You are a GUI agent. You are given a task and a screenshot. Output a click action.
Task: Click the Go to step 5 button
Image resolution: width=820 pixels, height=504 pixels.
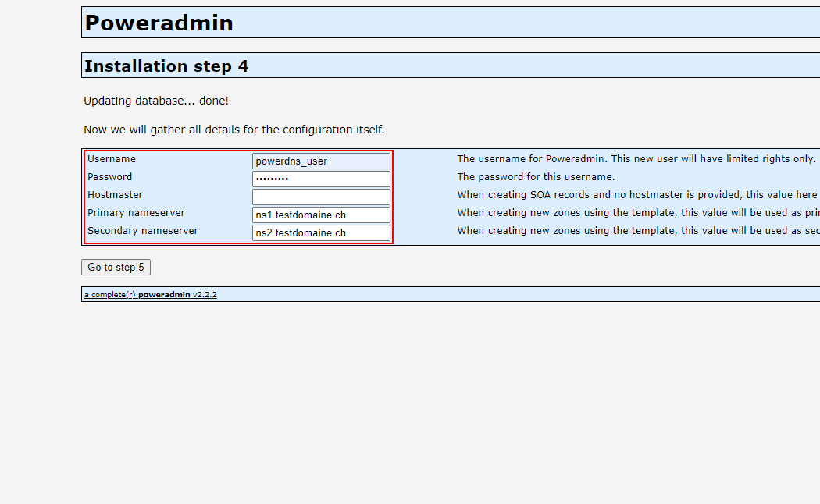point(116,267)
